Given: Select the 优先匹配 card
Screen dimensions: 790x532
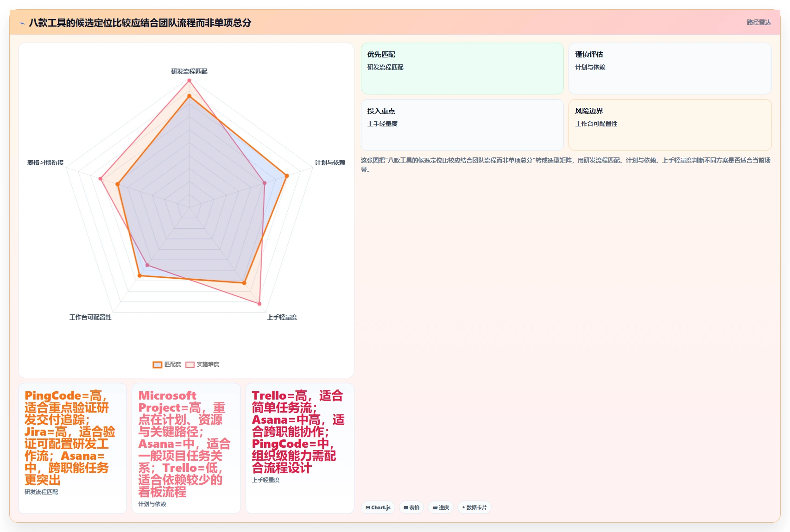Looking at the screenshot, I should 462,69.
